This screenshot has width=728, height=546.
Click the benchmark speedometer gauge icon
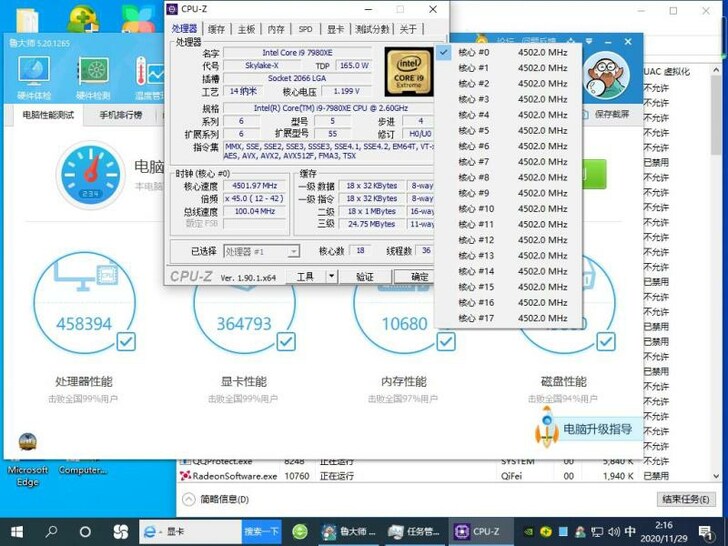click(x=91, y=176)
